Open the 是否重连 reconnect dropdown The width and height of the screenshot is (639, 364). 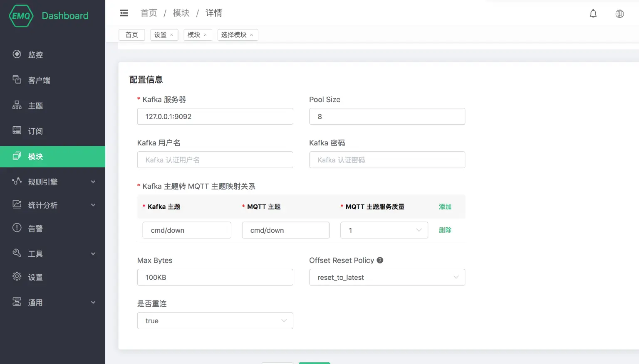coord(215,320)
